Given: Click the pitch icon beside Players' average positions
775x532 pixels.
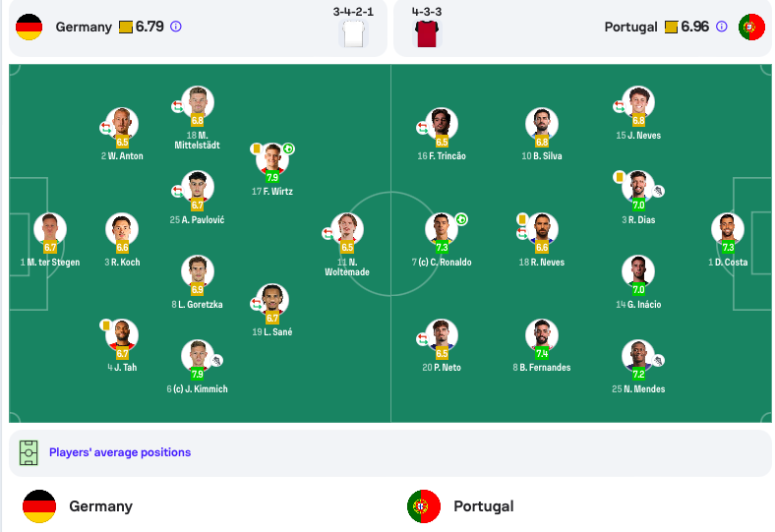Looking at the screenshot, I should coord(29,452).
